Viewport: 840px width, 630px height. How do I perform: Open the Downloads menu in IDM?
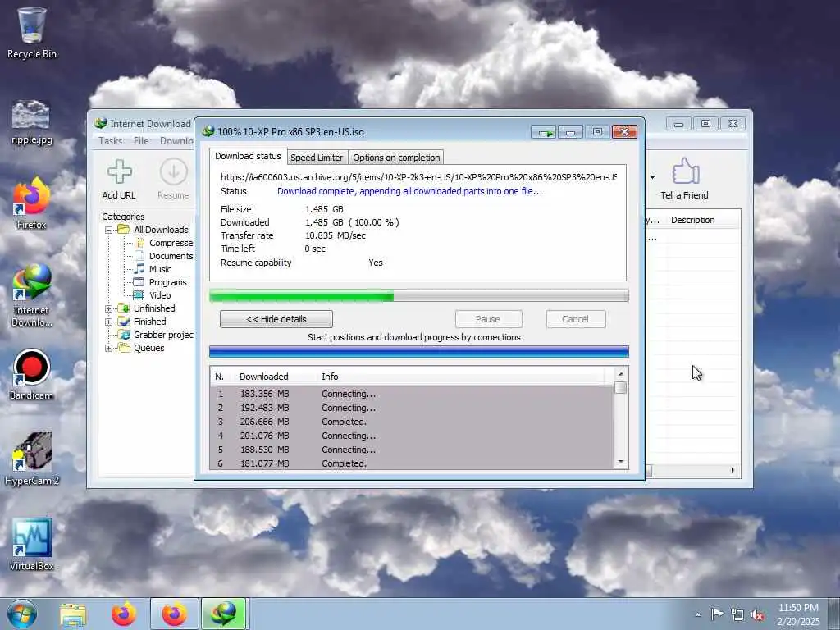point(176,141)
